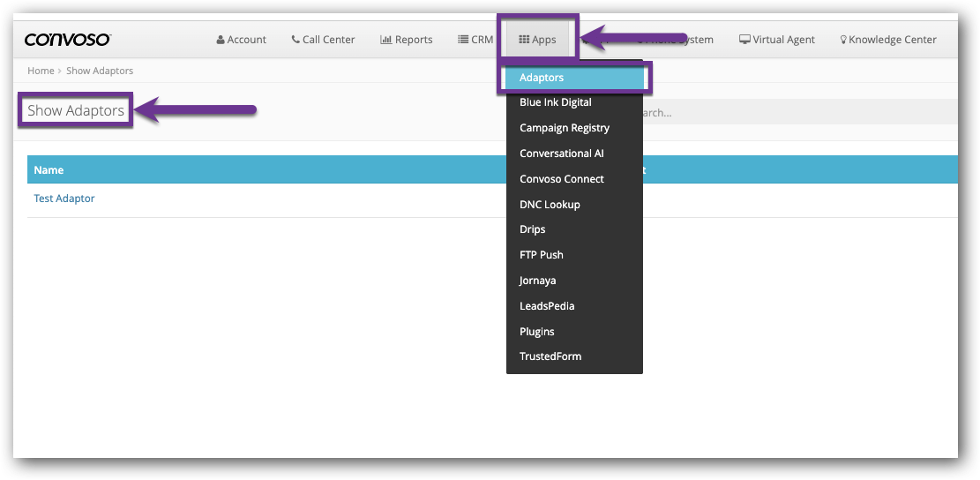Open the Test Adaptor link
This screenshot has height=480, width=980.
pos(64,199)
